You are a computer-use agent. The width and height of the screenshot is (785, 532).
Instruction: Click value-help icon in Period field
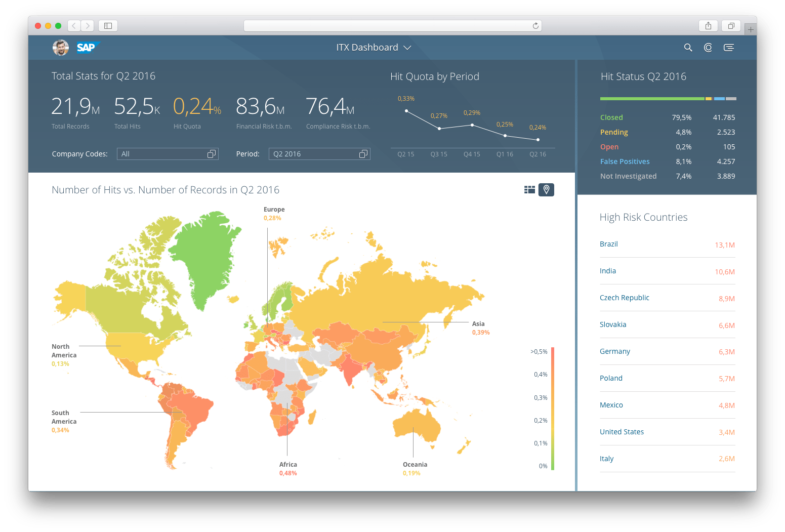(363, 154)
